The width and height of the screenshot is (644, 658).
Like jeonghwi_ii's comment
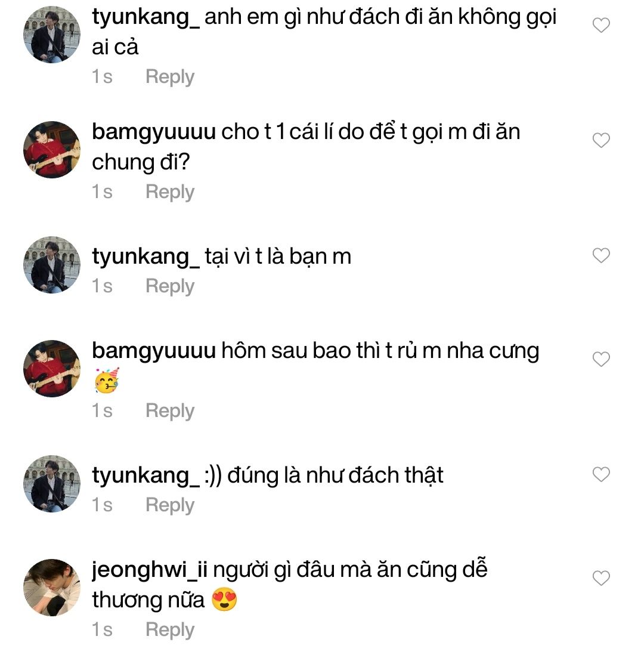(601, 578)
